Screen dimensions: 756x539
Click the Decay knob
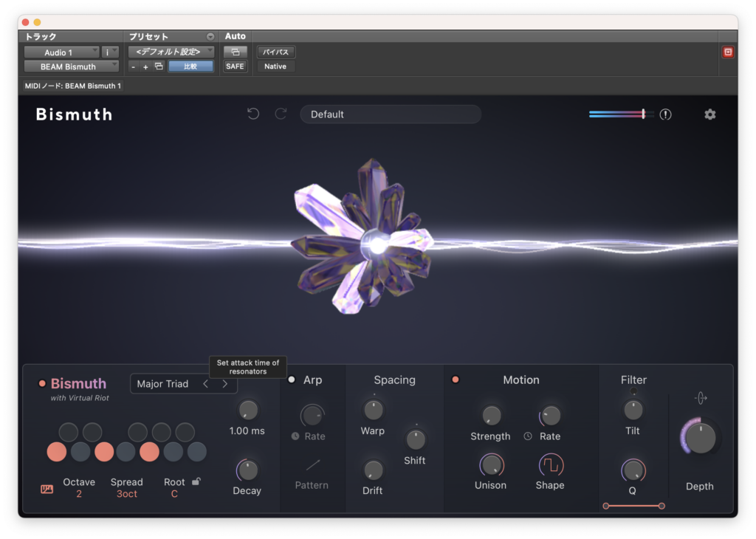(x=248, y=470)
